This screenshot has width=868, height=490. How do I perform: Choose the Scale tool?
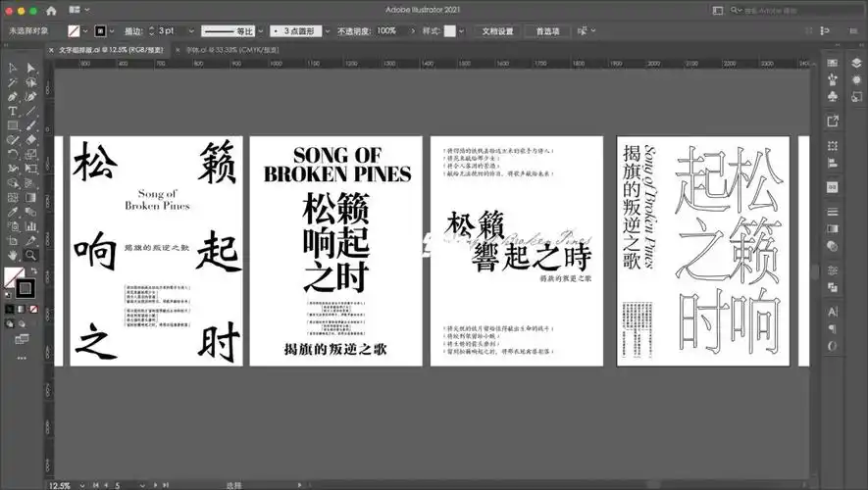coord(31,154)
